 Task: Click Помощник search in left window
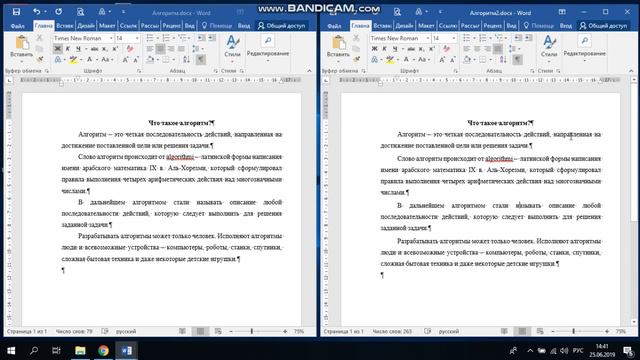click(217, 26)
